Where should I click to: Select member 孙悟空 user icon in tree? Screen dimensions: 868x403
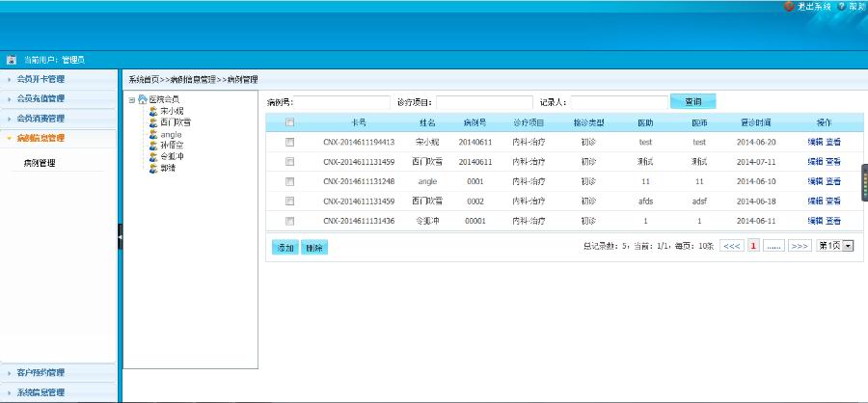pos(152,145)
